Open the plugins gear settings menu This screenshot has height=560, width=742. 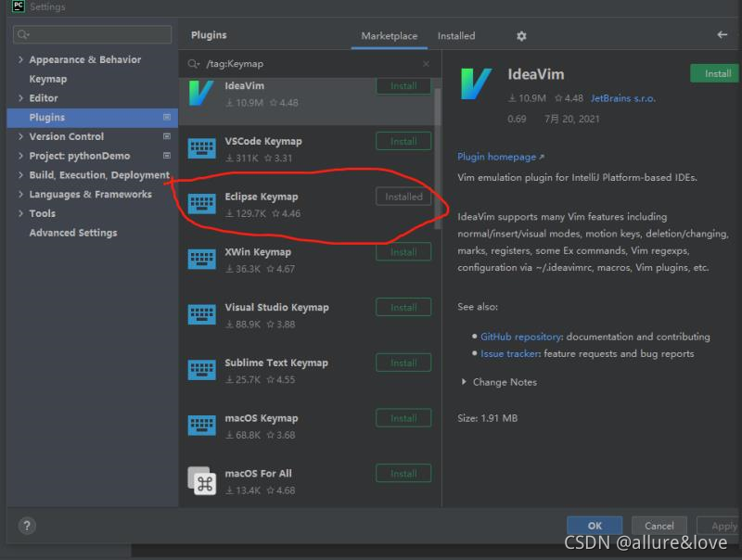click(521, 36)
